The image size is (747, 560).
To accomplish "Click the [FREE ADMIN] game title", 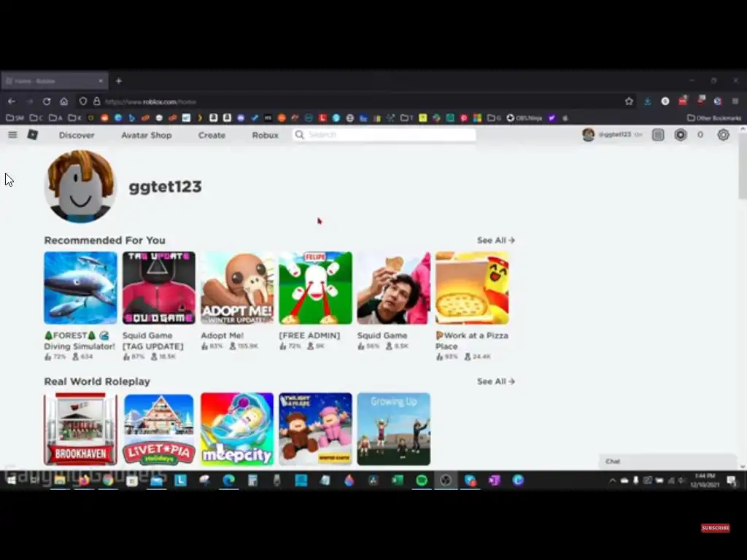I will point(309,335).
